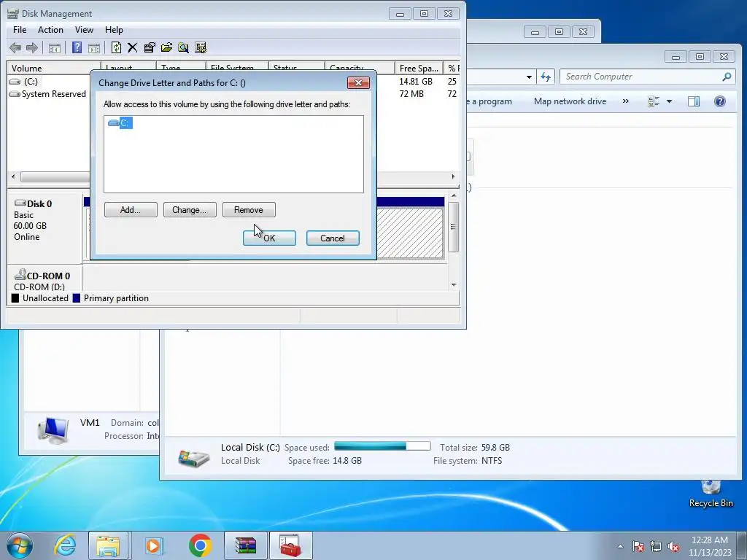The width and height of the screenshot is (747, 560).
Task: Switch to the red toolbox taskbar app
Action: 290,545
